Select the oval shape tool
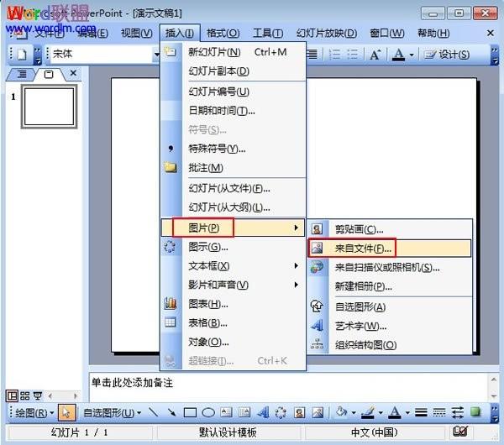 point(208,412)
